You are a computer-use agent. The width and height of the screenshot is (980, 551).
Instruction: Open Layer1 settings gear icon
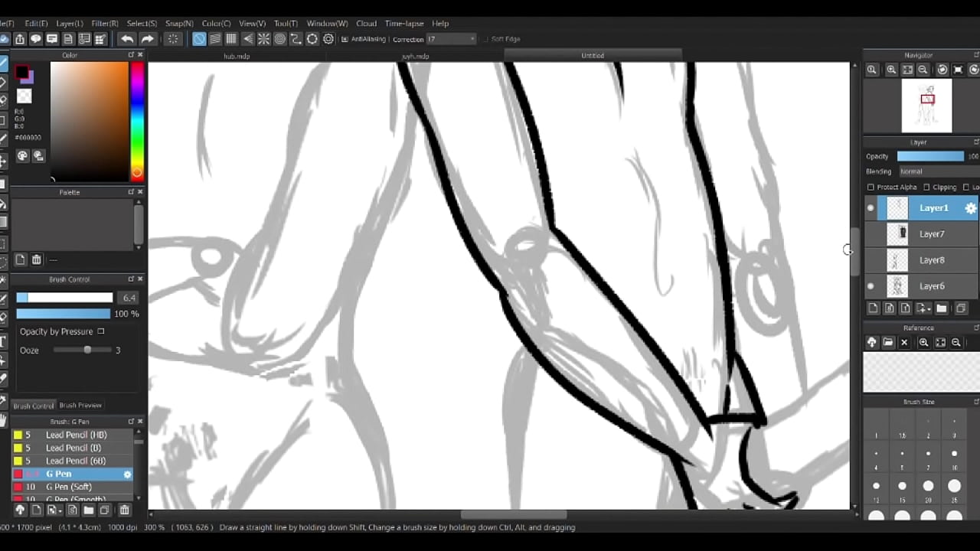pos(970,208)
